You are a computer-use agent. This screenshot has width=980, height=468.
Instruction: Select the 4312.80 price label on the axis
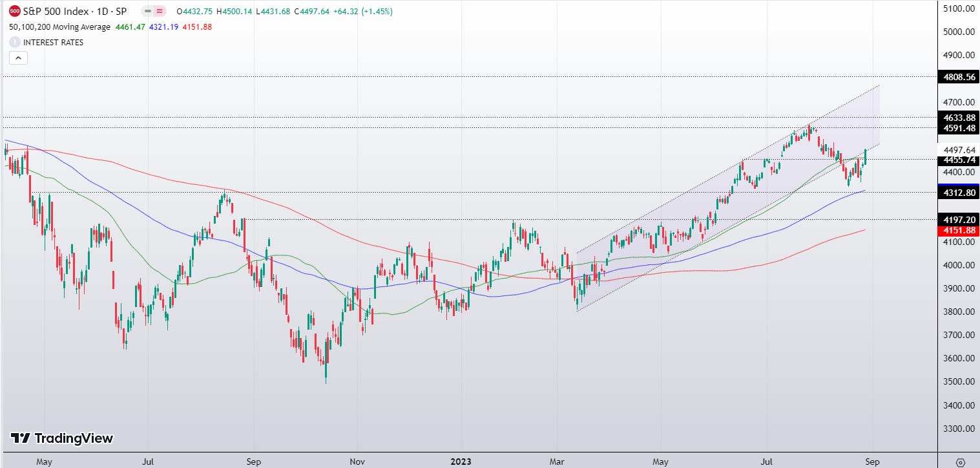[x=959, y=193]
